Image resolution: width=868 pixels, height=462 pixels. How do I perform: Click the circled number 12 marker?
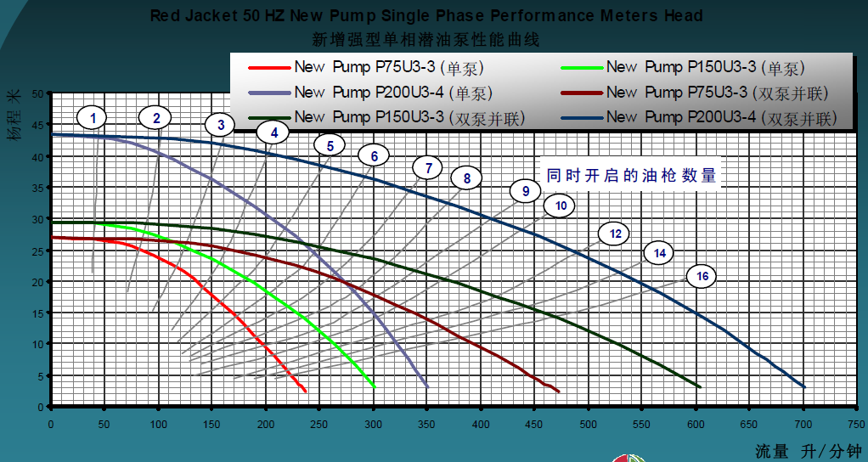615,234
